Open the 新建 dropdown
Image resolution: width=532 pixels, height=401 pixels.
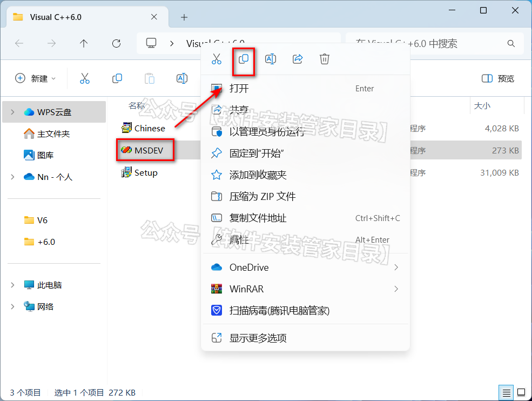(35, 78)
